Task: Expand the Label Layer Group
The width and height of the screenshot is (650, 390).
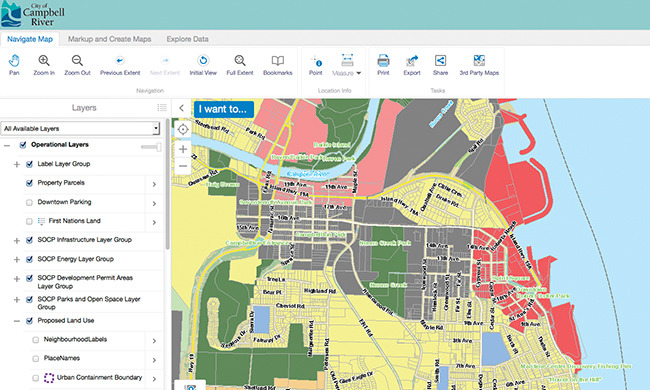Action: pyautogui.click(x=17, y=165)
